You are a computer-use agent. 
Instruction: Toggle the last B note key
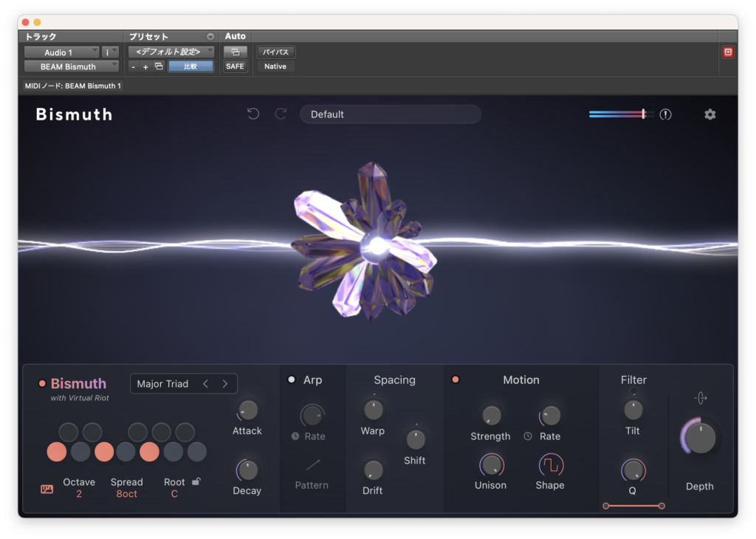[196, 452]
